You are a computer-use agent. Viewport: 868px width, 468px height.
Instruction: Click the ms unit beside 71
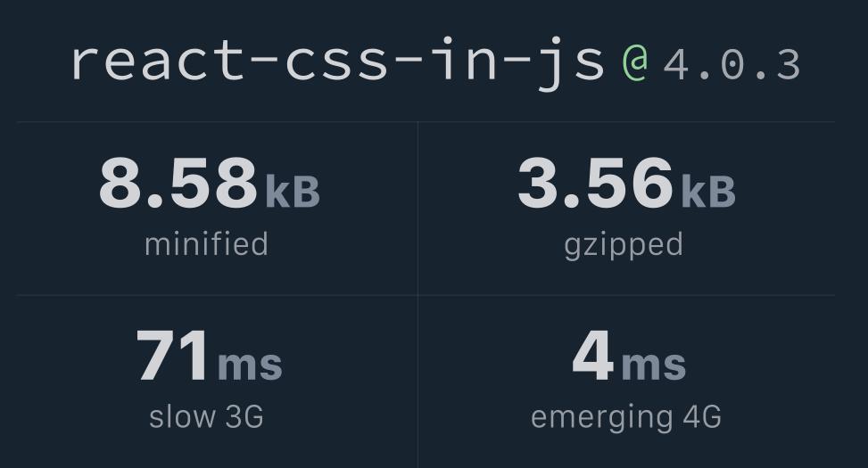pyautogui.click(x=250, y=364)
